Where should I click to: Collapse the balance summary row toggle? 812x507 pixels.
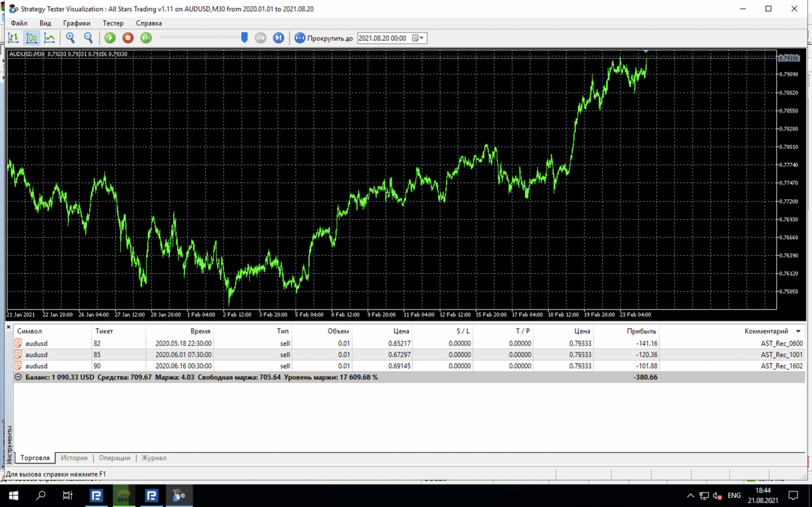(18, 377)
